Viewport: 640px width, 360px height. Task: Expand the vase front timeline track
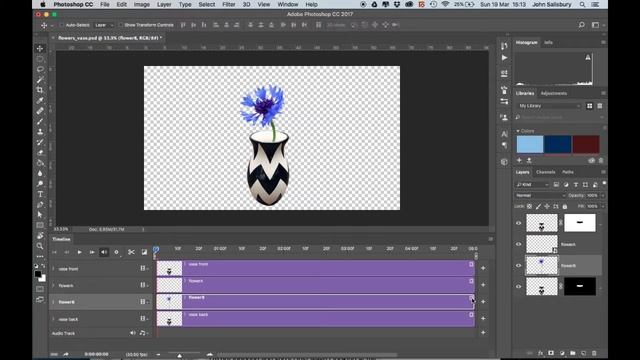(x=53, y=269)
